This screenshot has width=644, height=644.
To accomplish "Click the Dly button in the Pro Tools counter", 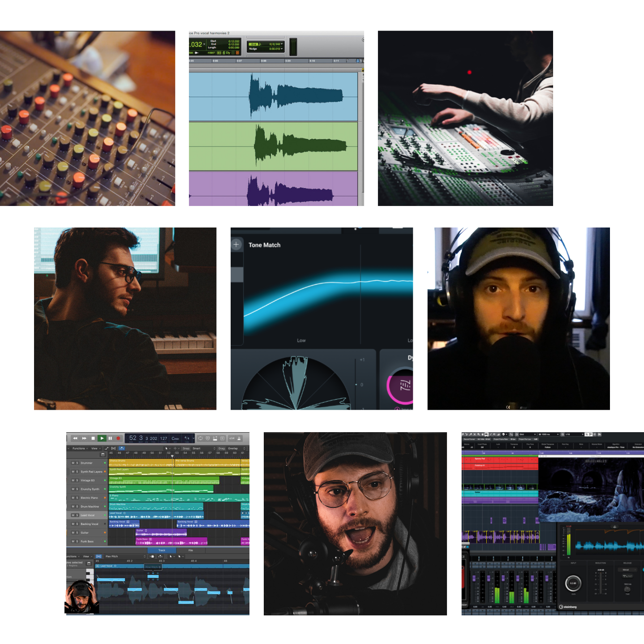I will coord(228,53).
